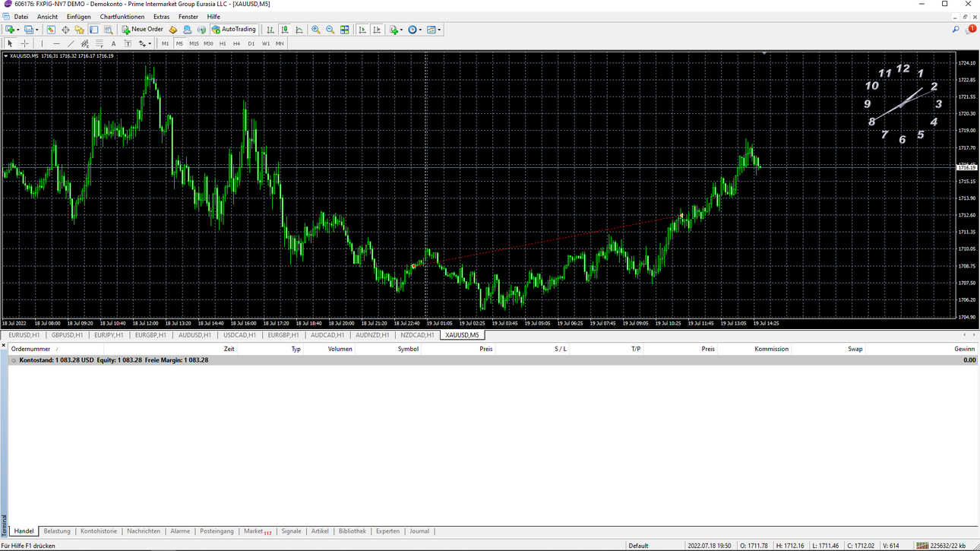Image resolution: width=980 pixels, height=551 pixels.
Task: Open the Profiles dropdown
Action: (x=30, y=30)
